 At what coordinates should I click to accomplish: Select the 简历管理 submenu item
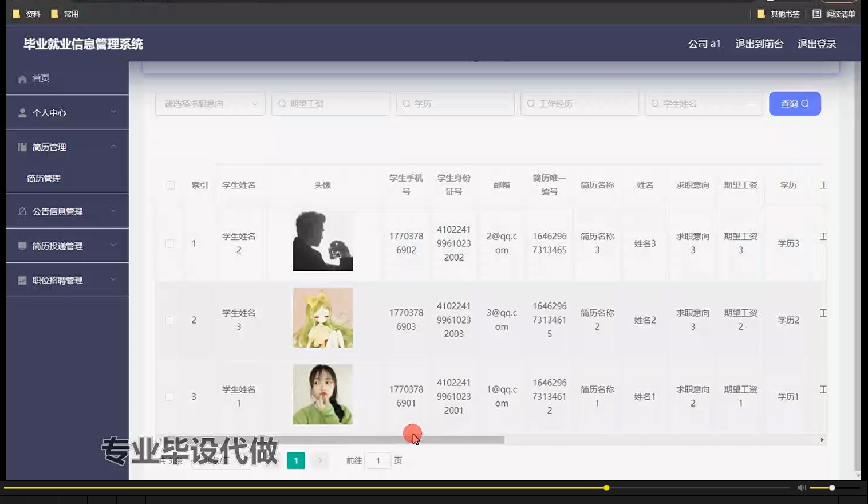[x=44, y=178]
